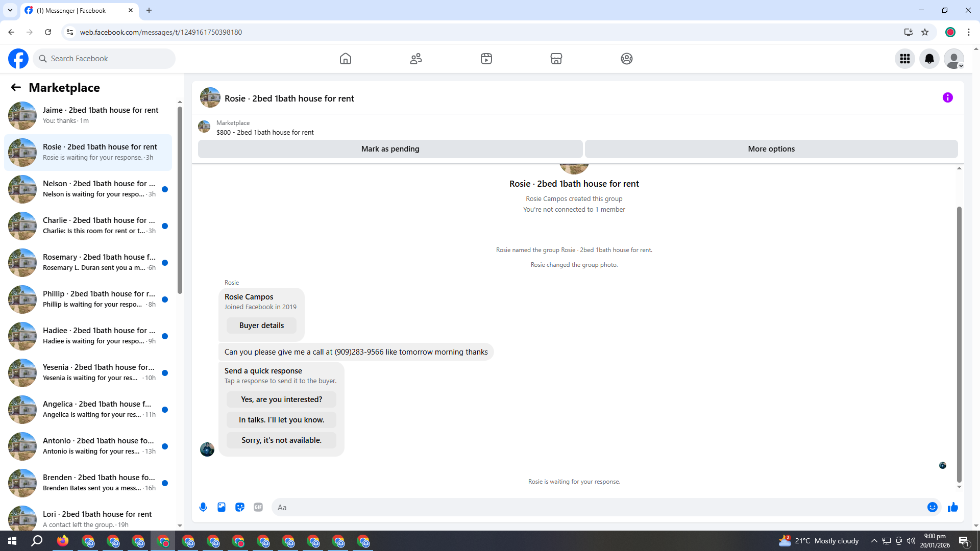Click the conversation list scrollbar
The width and height of the screenshot is (980, 551).
pyautogui.click(x=180, y=199)
